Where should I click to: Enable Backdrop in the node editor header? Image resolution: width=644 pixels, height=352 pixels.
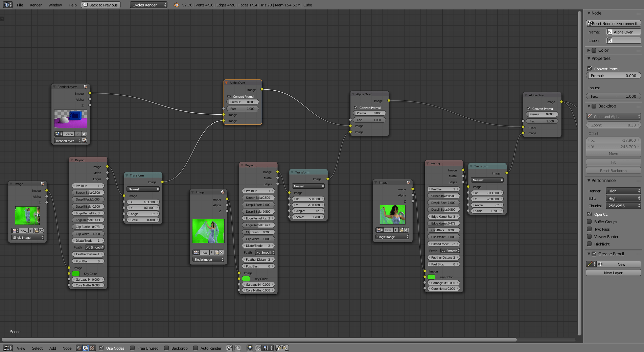(166, 348)
